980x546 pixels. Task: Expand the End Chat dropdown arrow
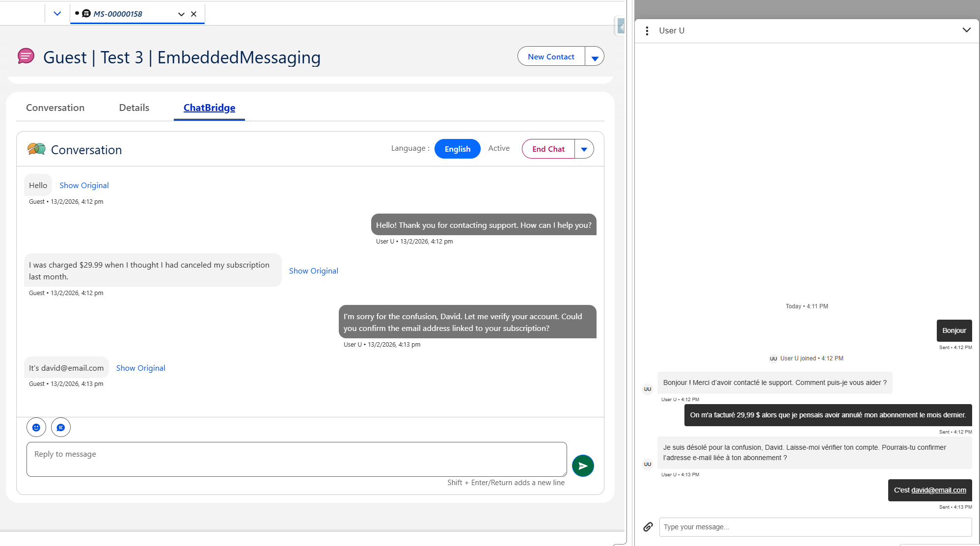(x=584, y=149)
